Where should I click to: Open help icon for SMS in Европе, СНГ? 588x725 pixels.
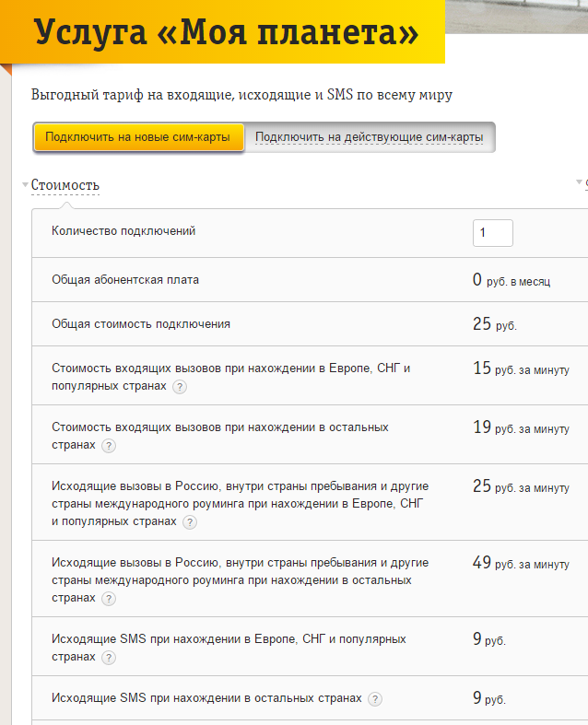pos(109,658)
